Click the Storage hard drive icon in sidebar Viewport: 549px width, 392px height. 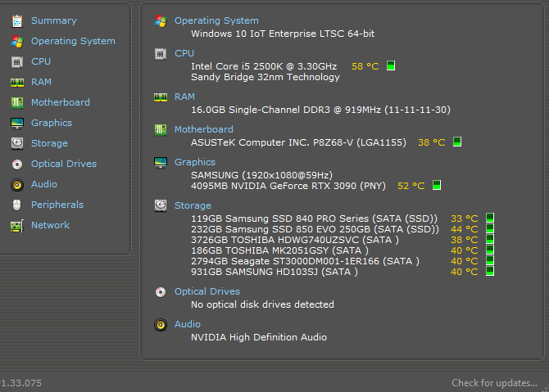click(x=17, y=143)
